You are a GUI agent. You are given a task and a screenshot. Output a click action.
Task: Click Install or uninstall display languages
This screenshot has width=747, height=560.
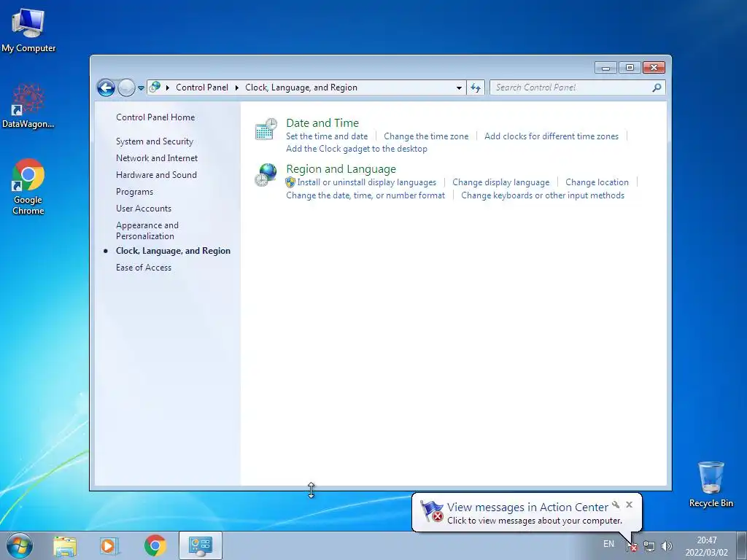[x=366, y=182]
